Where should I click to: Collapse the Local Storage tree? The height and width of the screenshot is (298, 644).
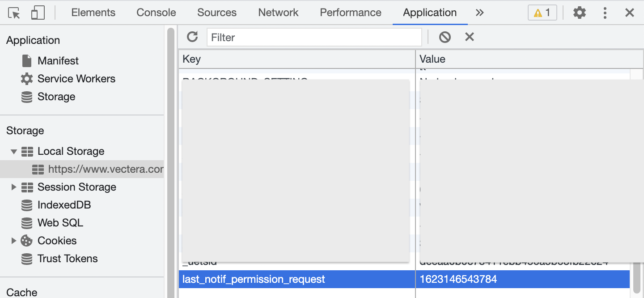14,152
